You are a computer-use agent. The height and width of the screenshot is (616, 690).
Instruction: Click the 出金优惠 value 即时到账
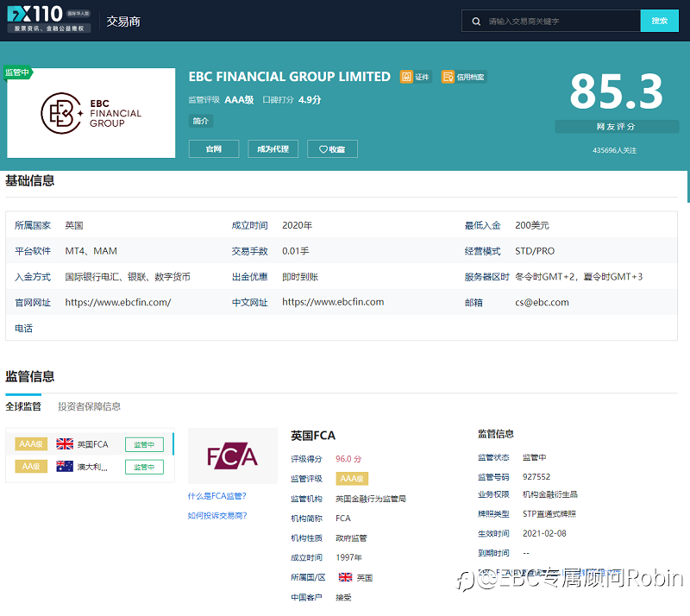(300, 277)
